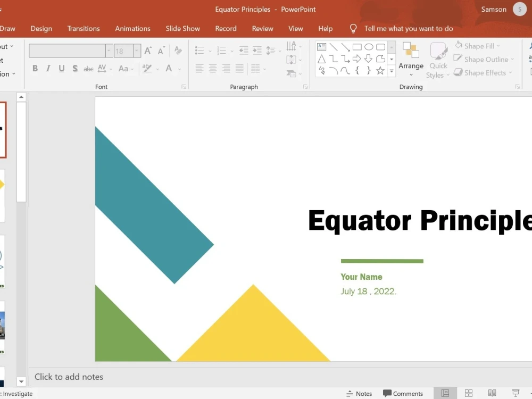
Task: Open the Design tab
Action: coord(41,29)
